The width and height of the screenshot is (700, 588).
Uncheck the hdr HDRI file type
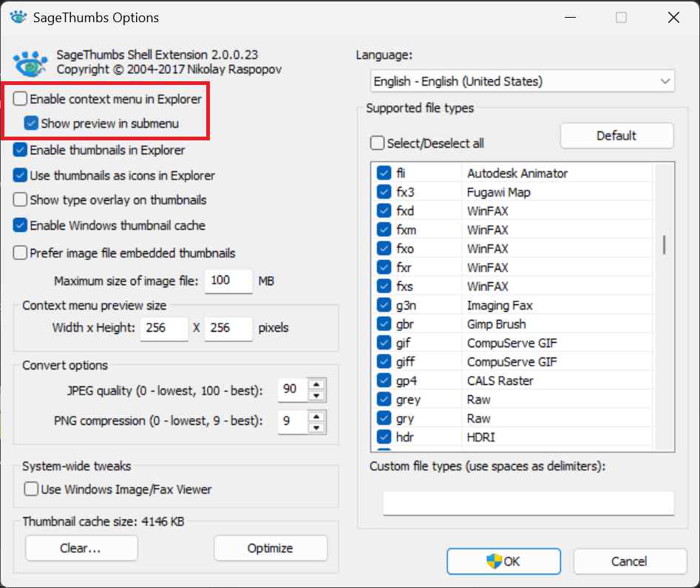(x=384, y=437)
